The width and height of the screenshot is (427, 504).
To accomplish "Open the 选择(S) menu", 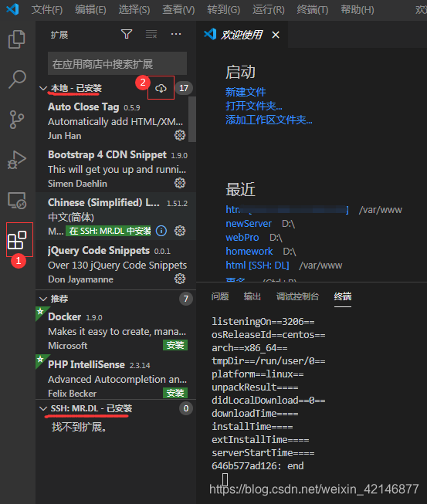I will click(134, 9).
